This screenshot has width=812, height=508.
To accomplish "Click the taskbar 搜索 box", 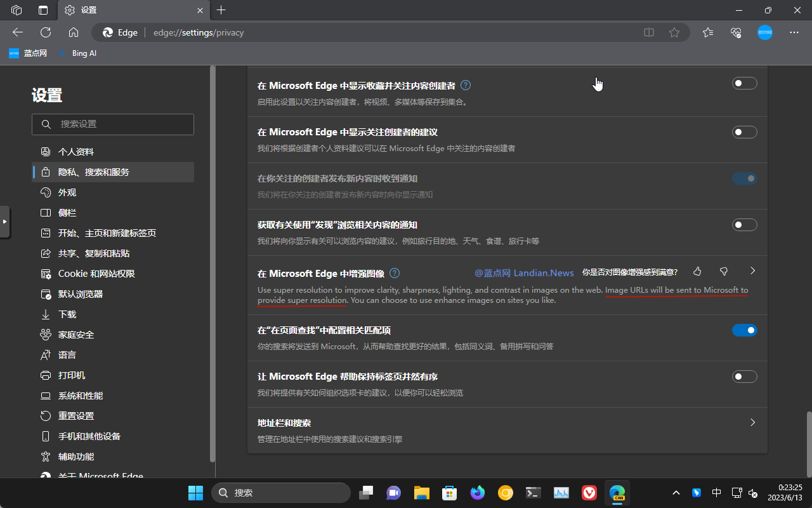I will click(x=280, y=493).
